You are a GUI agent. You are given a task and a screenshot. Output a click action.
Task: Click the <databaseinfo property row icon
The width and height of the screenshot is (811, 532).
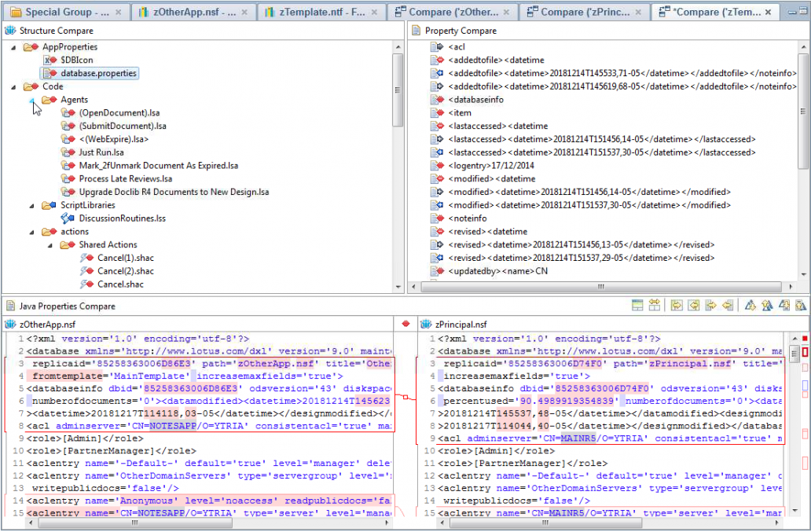pyautogui.click(x=437, y=99)
